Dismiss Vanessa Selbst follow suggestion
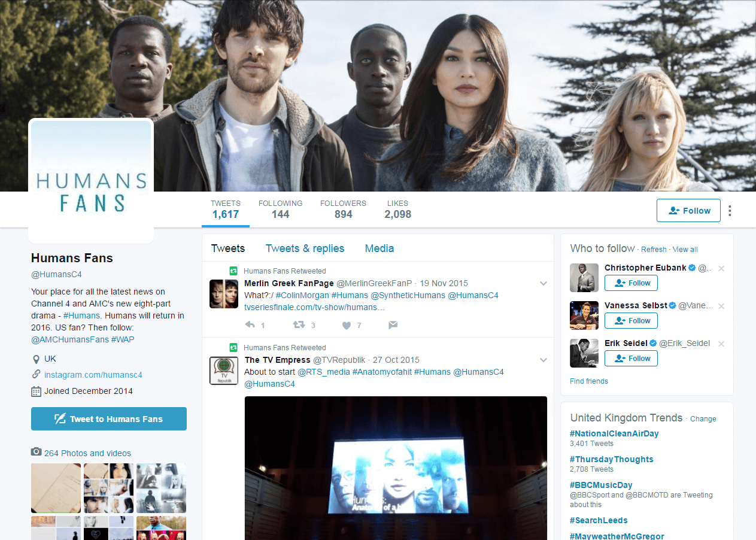 [x=721, y=306]
